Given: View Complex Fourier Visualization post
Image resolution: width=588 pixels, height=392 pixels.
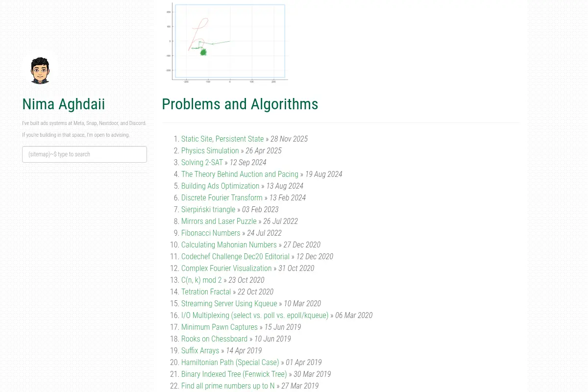Looking at the screenshot, I should (226, 269).
